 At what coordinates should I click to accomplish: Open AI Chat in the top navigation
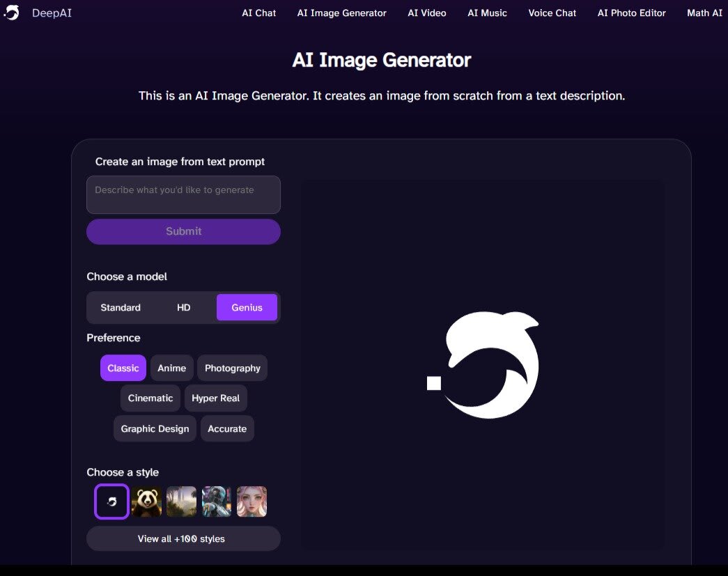(x=258, y=13)
